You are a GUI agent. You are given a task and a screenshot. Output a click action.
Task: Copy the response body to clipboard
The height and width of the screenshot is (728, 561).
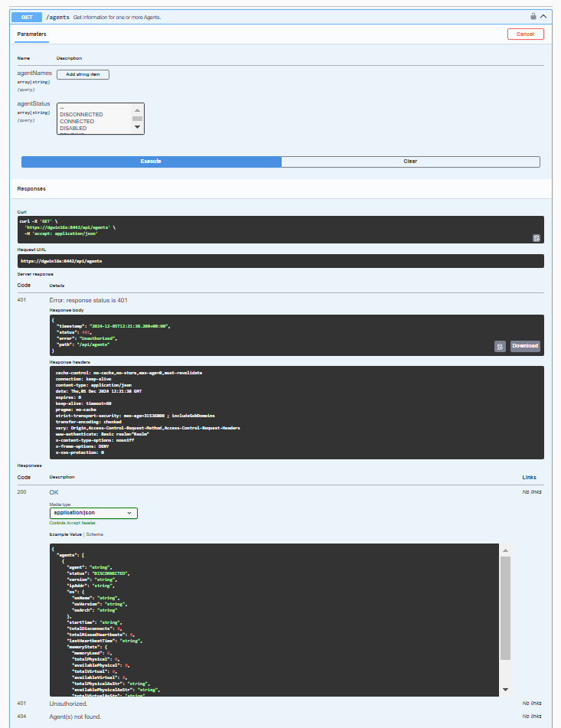tap(499, 346)
